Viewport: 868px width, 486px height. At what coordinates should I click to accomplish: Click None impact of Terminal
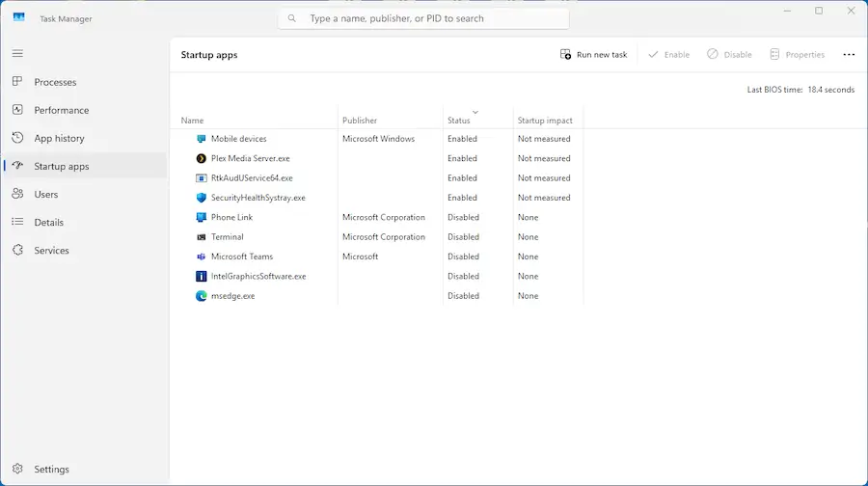(x=528, y=237)
